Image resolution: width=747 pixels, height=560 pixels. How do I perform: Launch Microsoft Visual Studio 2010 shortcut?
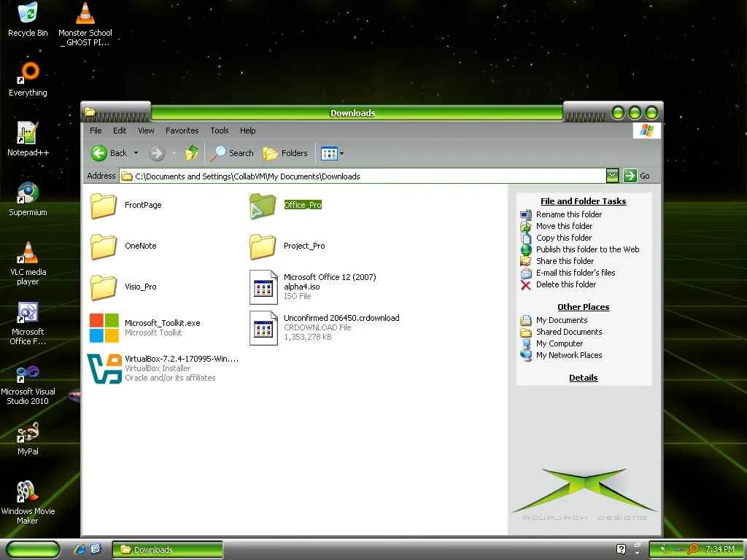tap(28, 384)
